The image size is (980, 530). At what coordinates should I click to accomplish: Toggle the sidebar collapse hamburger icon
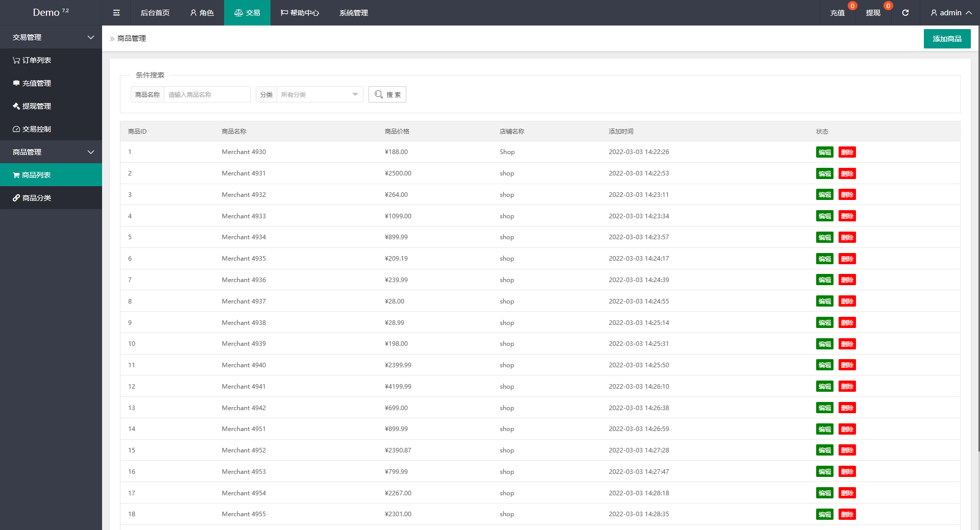pos(116,13)
